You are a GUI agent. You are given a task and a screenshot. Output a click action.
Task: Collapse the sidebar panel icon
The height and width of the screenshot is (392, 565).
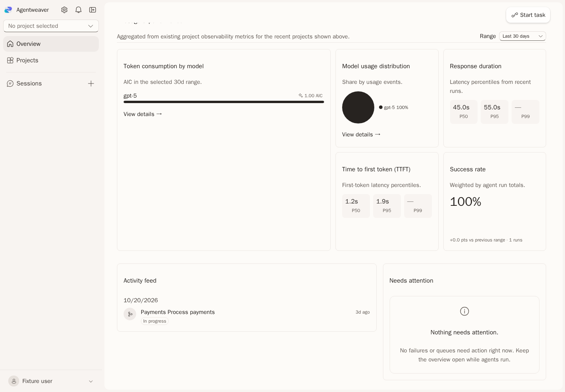(93, 10)
